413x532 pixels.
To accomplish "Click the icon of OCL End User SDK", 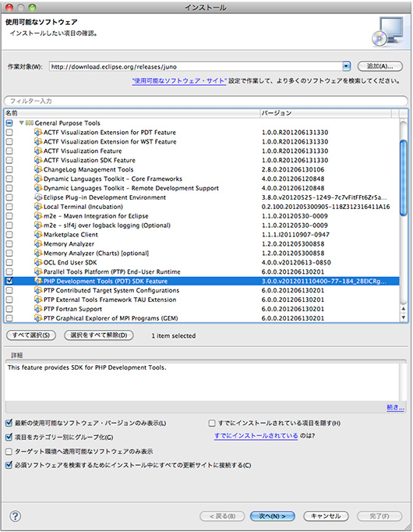I will [38, 262].
